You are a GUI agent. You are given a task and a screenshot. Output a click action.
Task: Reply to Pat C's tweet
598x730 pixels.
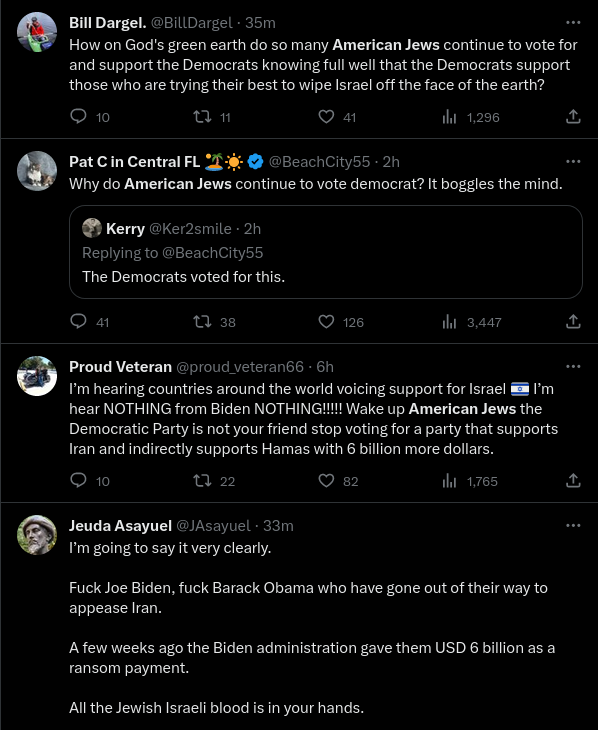78,321
